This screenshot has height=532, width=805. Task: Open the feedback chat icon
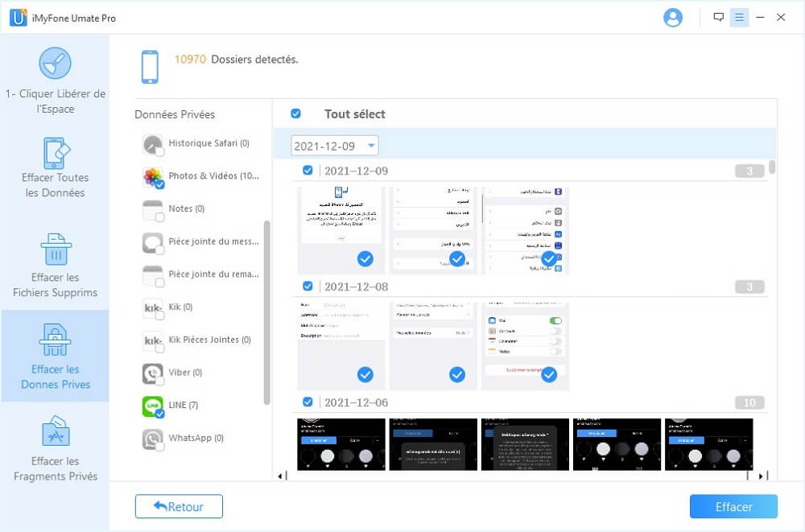click(x=718, y=18)
